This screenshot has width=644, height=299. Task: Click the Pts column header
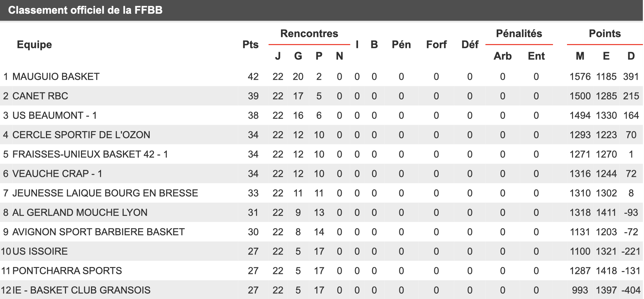tap(250, 45)
